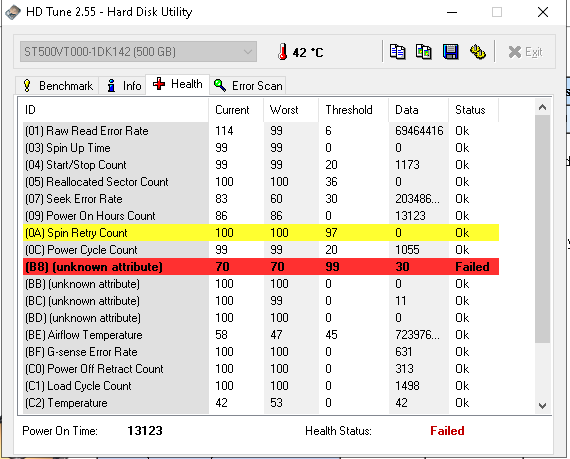
Task: Click the copy screenshot to clipboard icon
Action: point(424,52)
